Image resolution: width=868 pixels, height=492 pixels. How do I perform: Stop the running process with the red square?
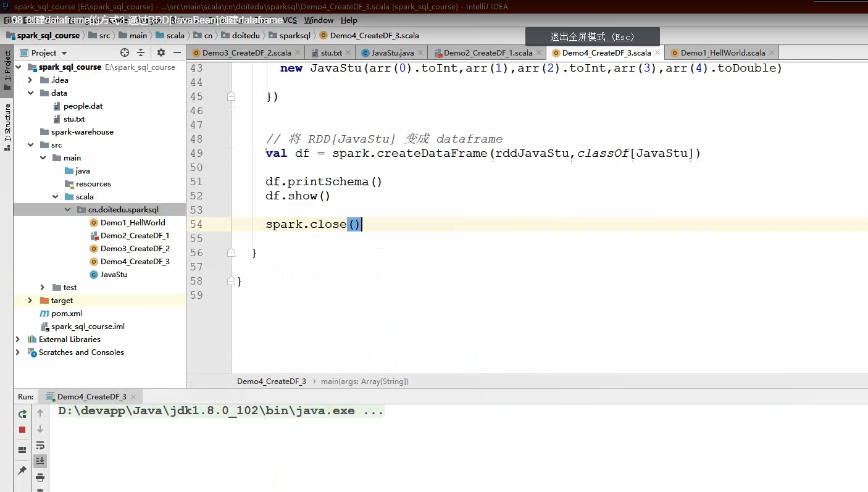click(22, 430)
